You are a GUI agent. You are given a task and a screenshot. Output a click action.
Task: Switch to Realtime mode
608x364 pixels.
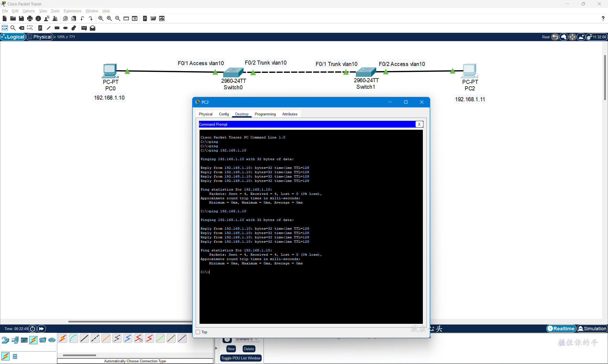(561, 329)
